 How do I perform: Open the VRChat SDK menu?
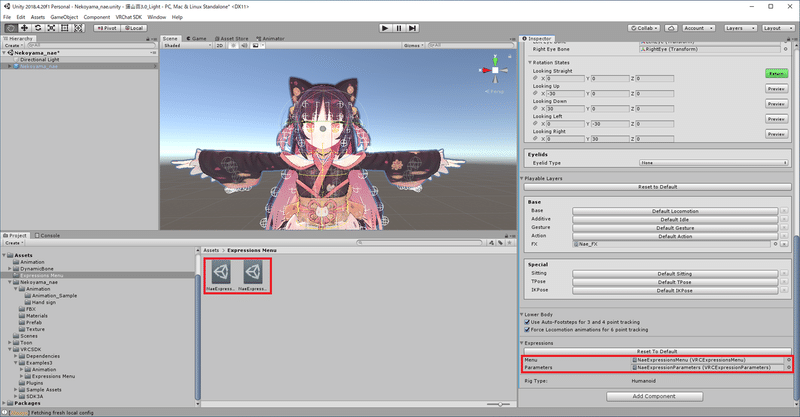tap(129, 17)
